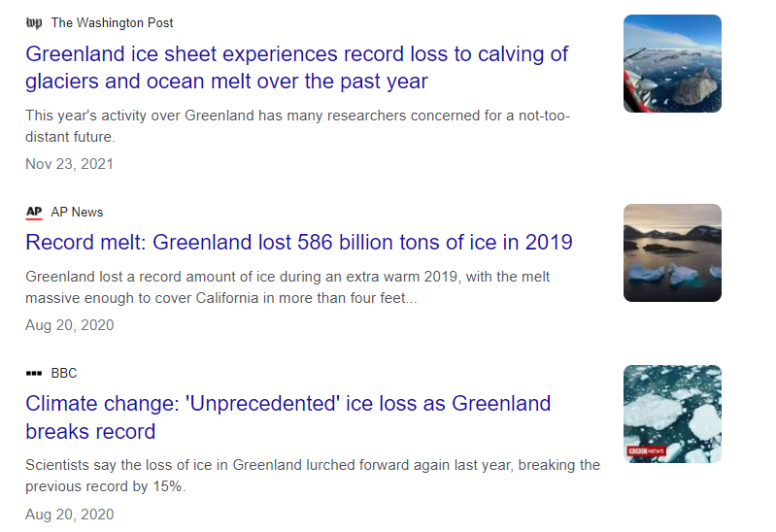Click 'The Washington Post' source name

point(112,22)
